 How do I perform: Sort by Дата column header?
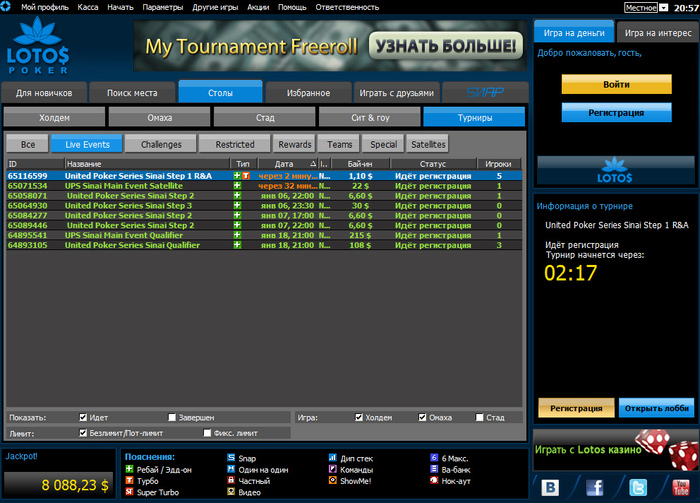pos(288,164)
